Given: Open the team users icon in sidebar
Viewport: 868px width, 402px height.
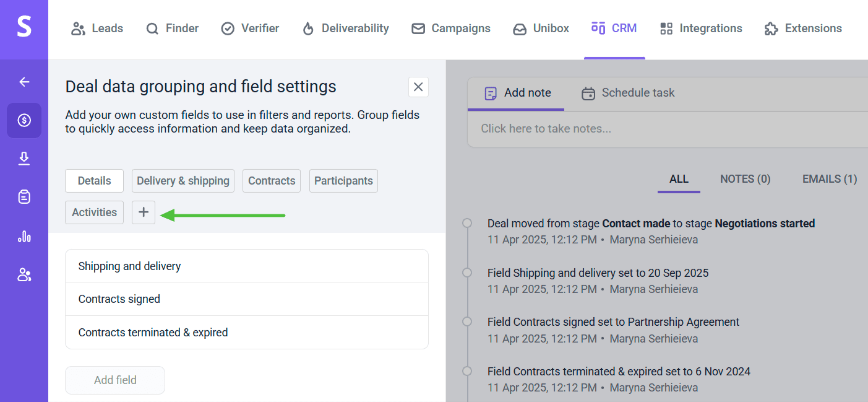Looking at the screenshot, I should (x=24, y=275).
